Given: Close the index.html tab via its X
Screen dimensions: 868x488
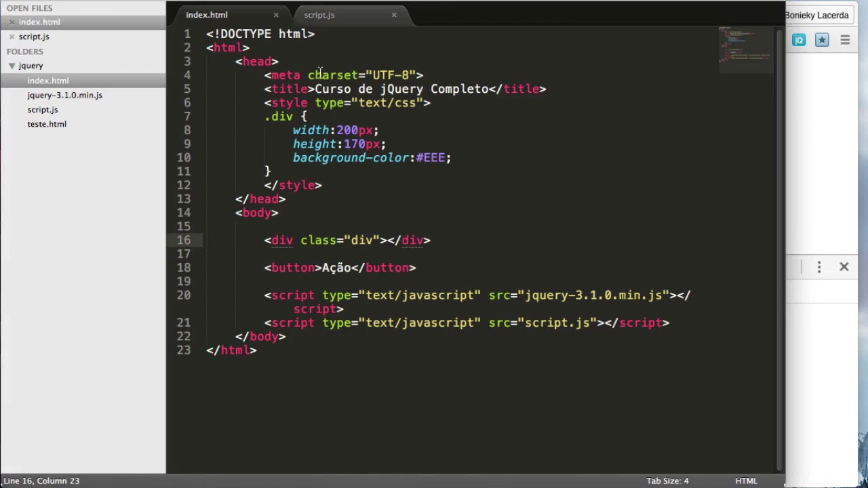Looking at the screenshot, I should coord(276,15).
